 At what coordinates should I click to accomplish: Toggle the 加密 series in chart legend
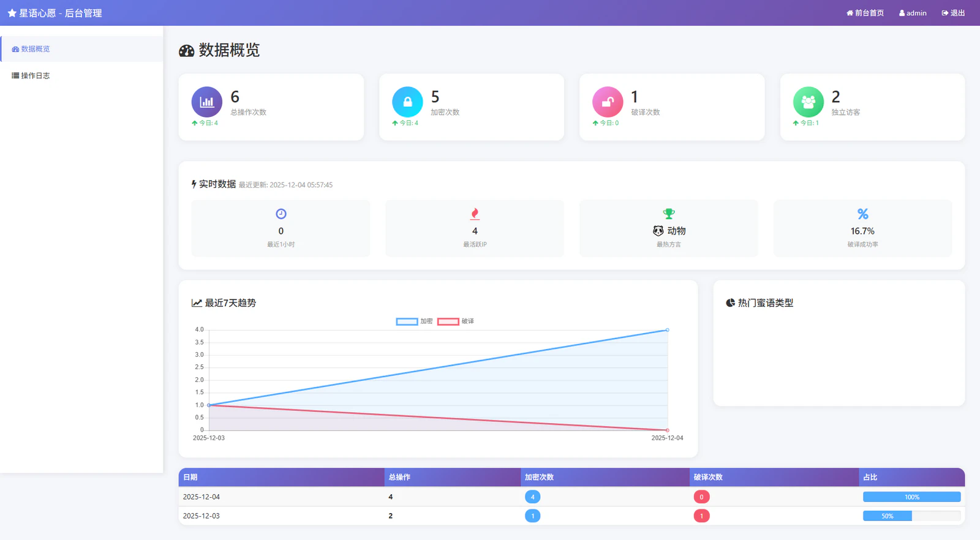(415, 321)
